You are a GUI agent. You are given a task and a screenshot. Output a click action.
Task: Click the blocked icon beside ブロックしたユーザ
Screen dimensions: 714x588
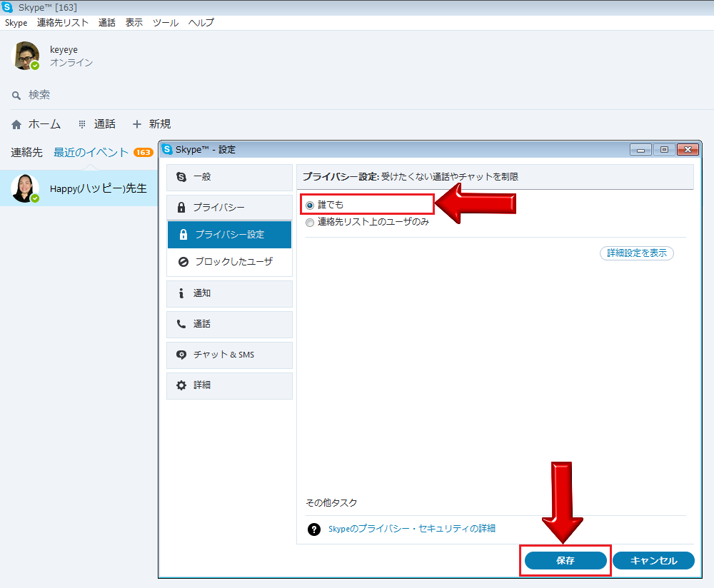coord(183,262)
